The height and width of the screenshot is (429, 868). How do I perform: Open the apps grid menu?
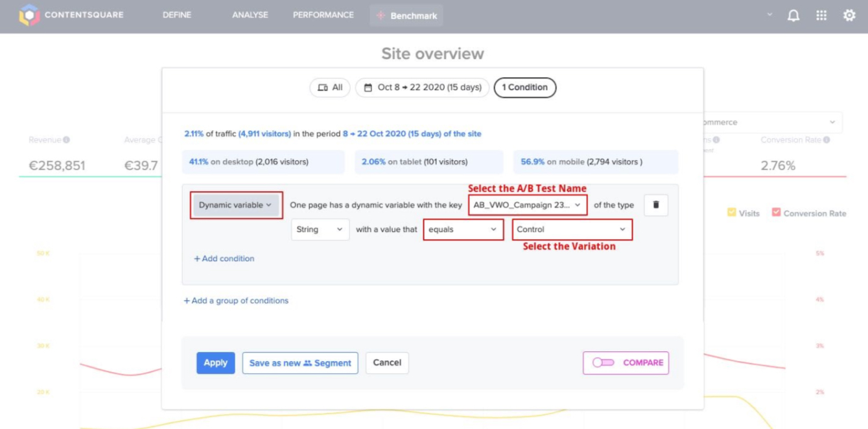[821, 16]
